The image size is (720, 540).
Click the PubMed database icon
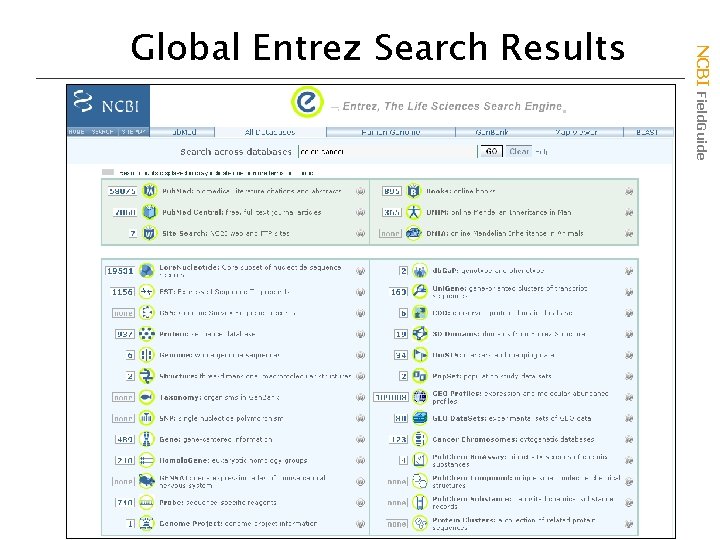point(149,191)
